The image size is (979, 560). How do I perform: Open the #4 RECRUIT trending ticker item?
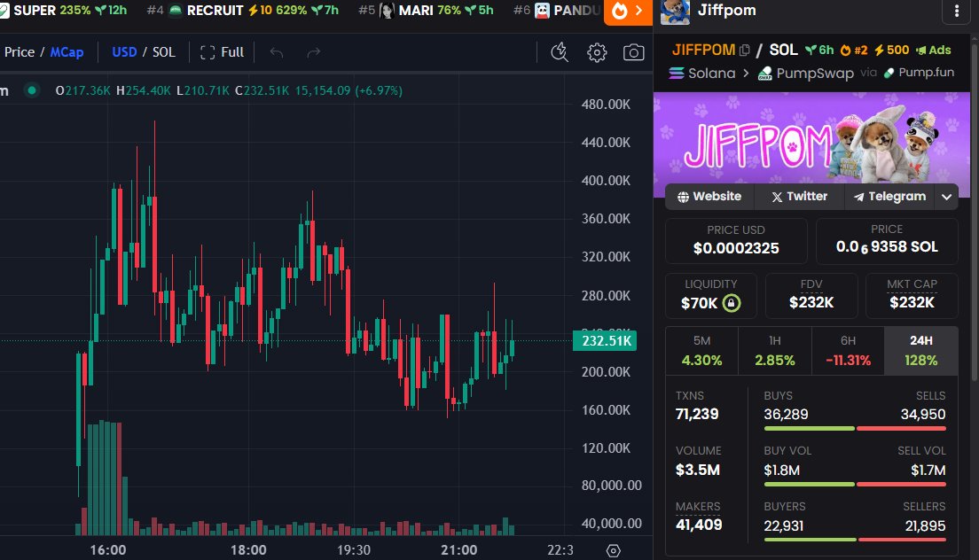[x=242, y=11]
